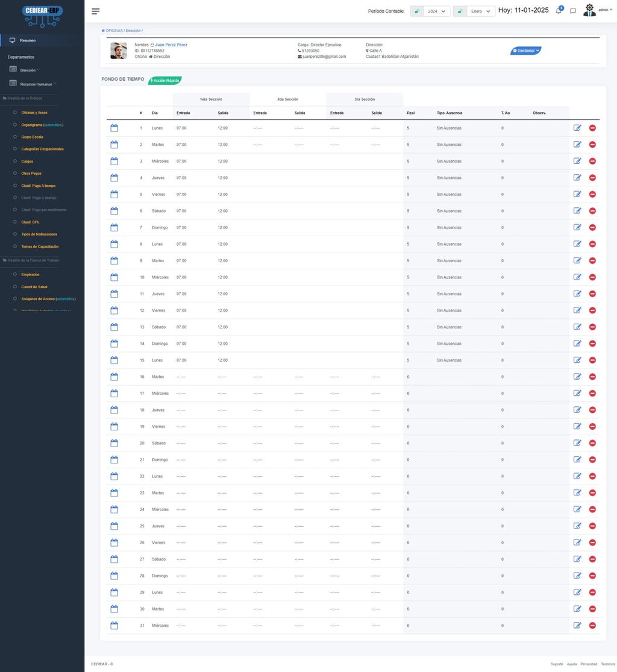Select Resumen in the sidebar

(28, 40)
